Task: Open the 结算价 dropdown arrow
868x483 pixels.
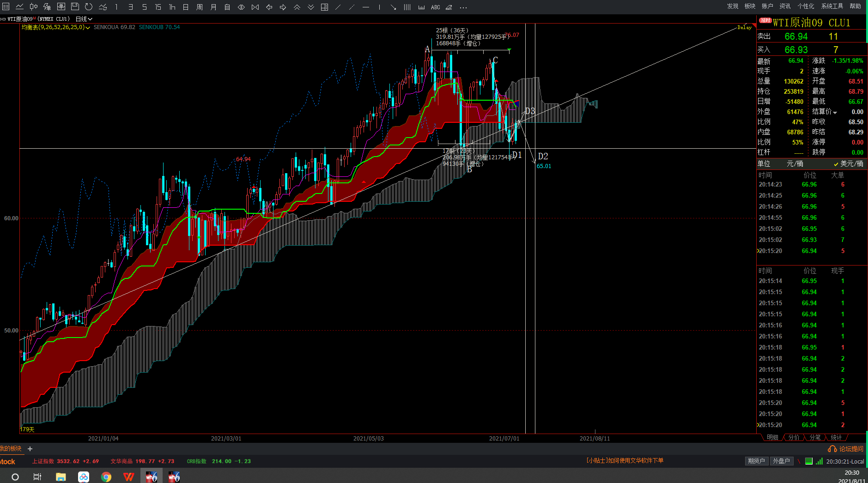Action: click(x=835, y=112)
